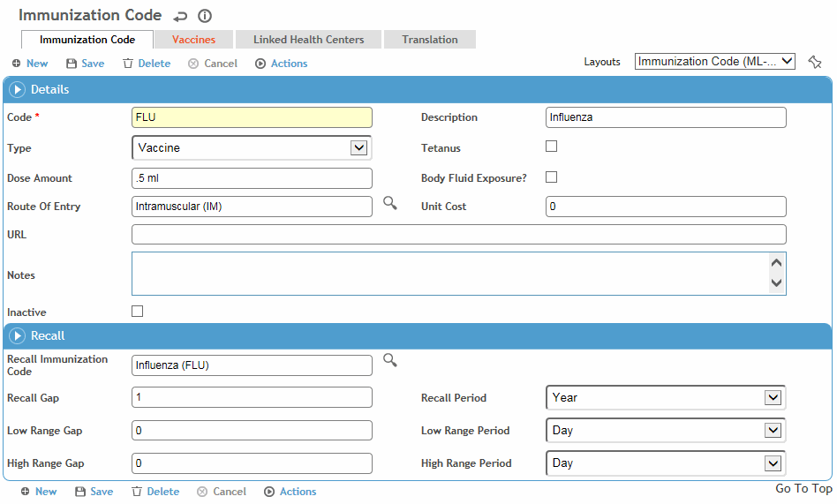The width and height of the screenshot is (837, 504).
Task: Click New in the top toolbar
Action: pos(30,64)
